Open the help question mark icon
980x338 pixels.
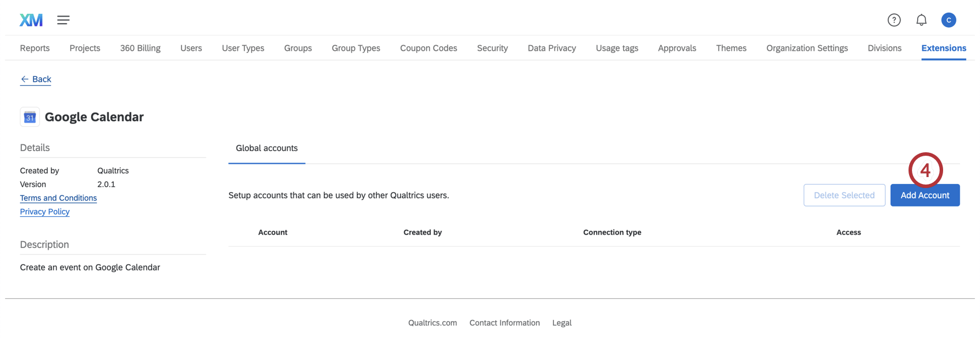894,20
